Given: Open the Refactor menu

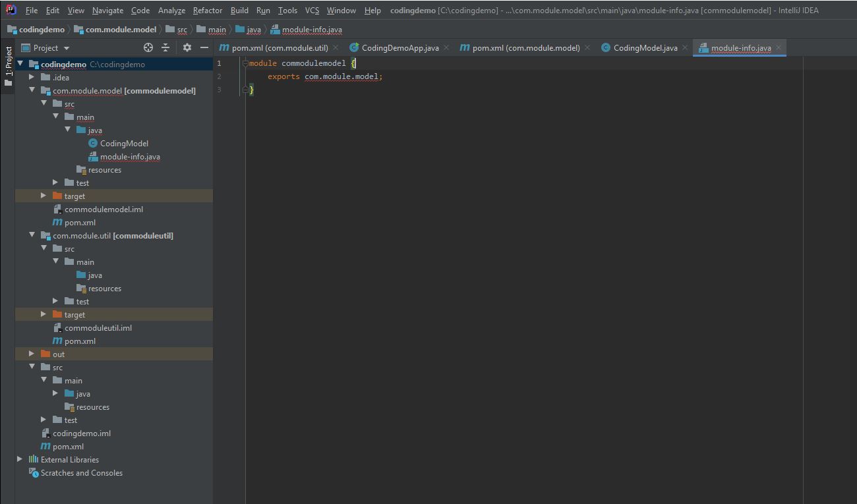Looking at the screenshot, I should (x=208, y=11).
